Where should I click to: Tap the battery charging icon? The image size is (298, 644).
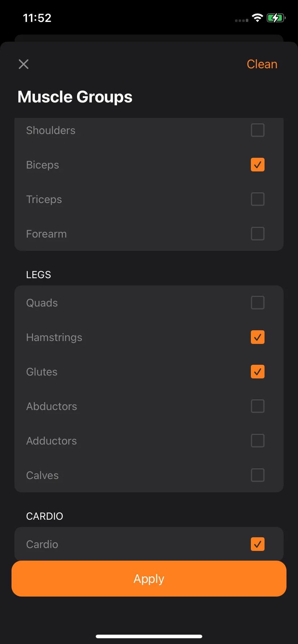276,18
